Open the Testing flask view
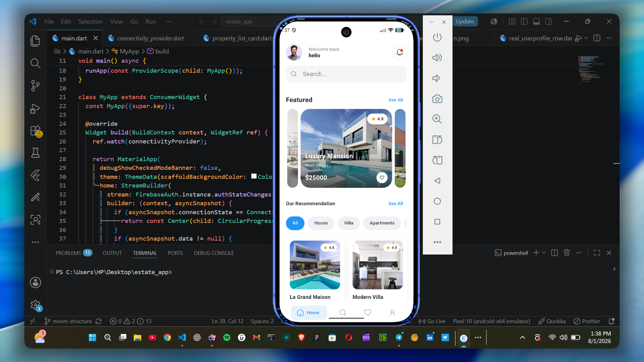The height and width of the screenshot is (362, 644). click(x=35, y=153)
